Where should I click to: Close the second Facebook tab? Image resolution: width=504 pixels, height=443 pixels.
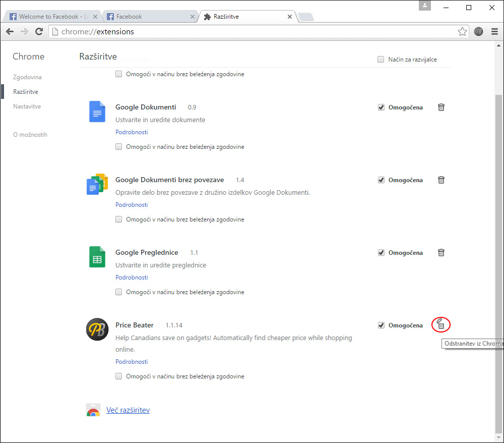coord(192,17)
